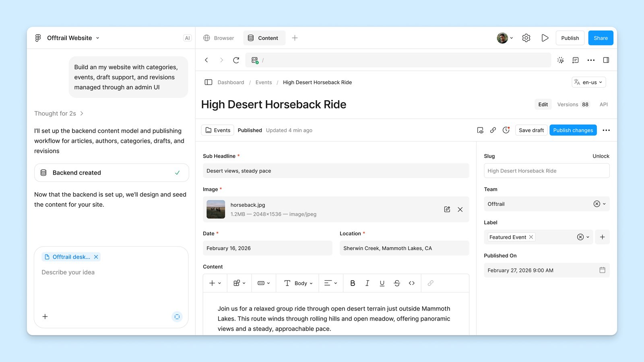Click the Save draft button

[x=531, y=130]
